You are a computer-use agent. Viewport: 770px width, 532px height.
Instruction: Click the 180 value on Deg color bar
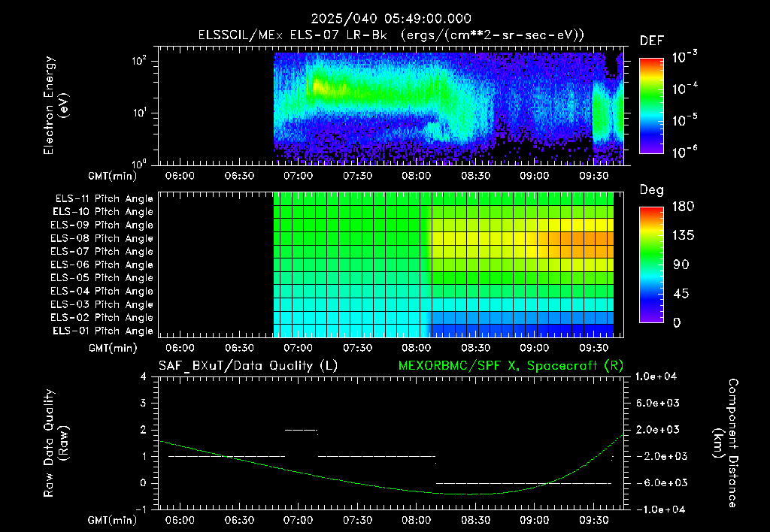683,206
